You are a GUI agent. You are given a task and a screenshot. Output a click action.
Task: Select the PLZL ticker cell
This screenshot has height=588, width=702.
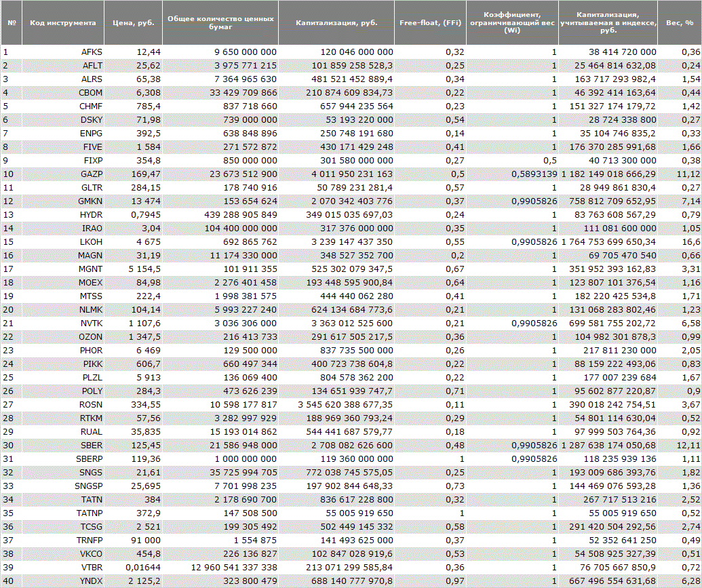click(63, 378)
